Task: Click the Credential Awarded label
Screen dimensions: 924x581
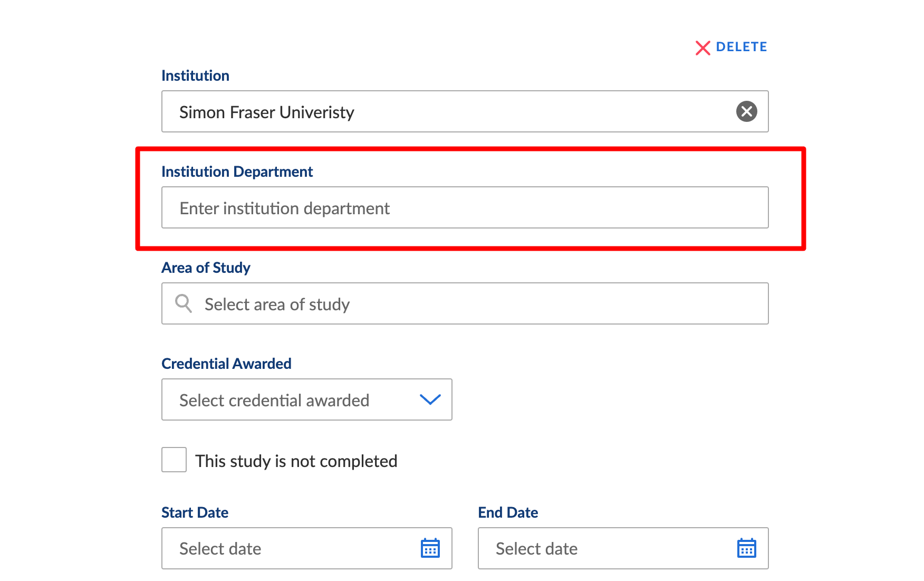Action: (226, 364)
